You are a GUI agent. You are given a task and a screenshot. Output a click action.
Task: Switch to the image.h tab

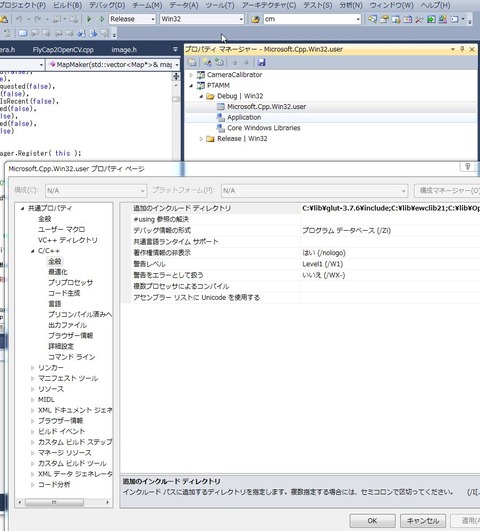(124, 50)
